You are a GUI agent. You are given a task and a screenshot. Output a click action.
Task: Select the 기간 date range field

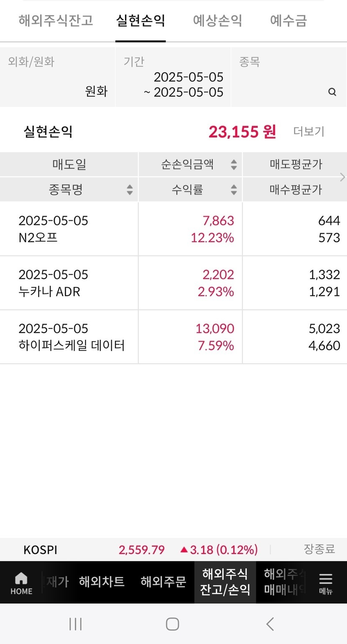coord(173,77)
